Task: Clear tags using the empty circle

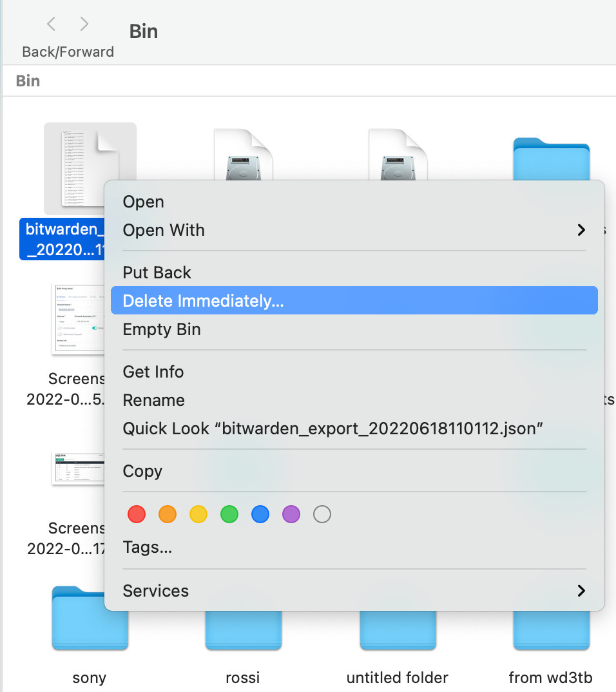Action: point(322,514)
